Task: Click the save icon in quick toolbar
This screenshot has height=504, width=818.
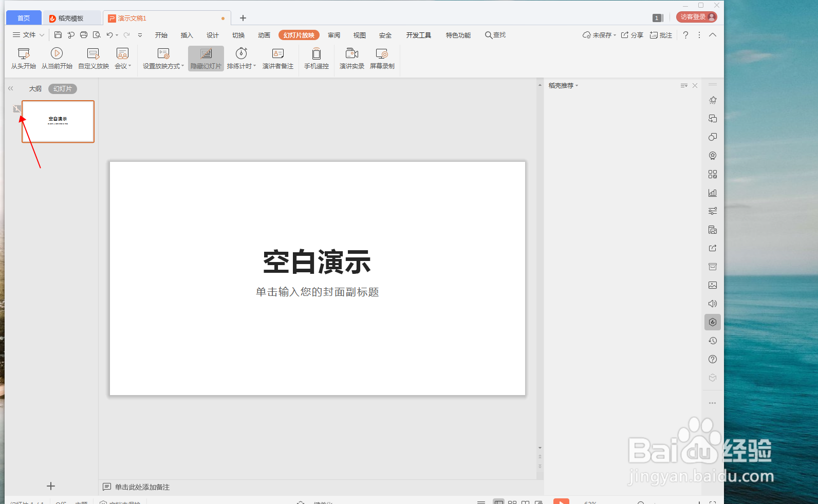Action: pyautogui.click(x=58, y=35)
